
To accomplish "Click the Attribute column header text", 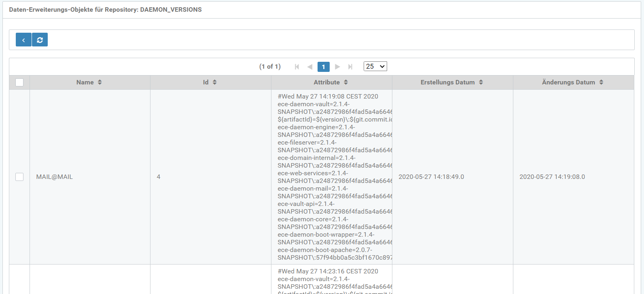I will (x=326, y=82).
